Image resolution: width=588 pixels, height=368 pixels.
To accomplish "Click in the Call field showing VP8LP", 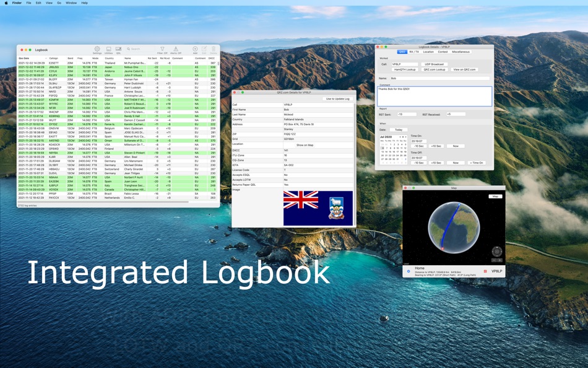I will [405, 64].
